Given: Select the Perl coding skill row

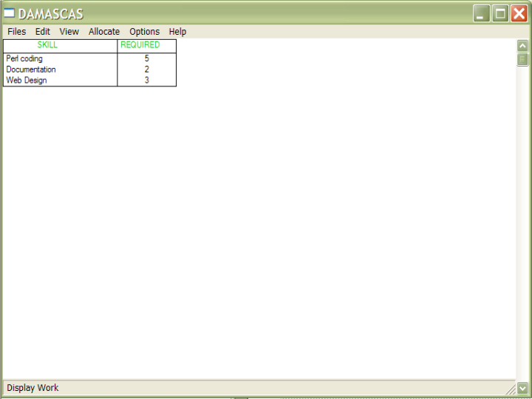Looking at the screenshot, I should [x=25, y=58].
